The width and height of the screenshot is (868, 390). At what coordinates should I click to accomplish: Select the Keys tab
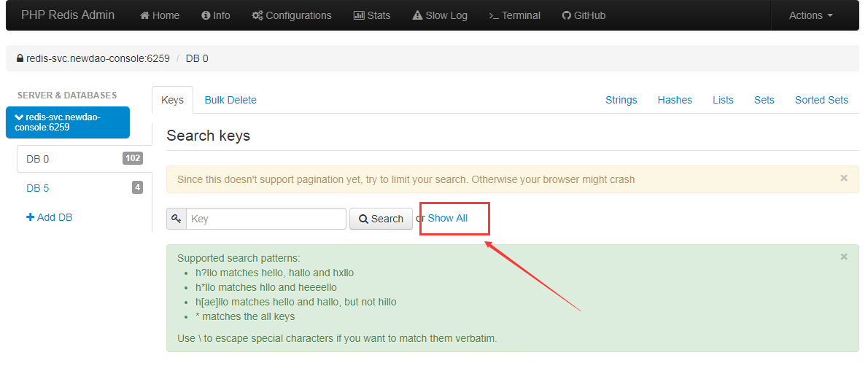click(x=172, y=100)
